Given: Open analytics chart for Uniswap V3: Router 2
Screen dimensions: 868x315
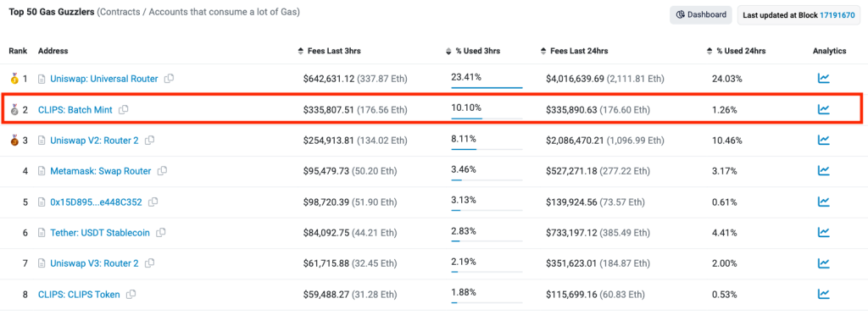Looking at the screenshot, I should click(x=824, y=263).
